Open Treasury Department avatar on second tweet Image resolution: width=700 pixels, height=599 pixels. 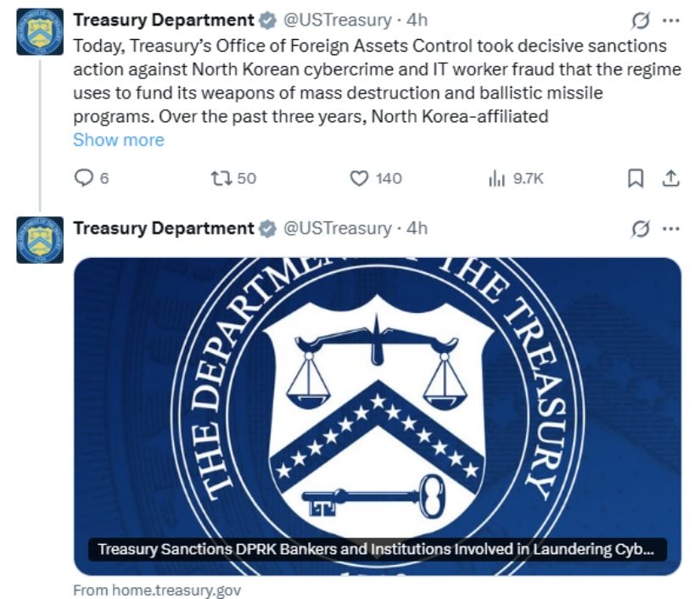pyautogui.click(x=40, y=239)
